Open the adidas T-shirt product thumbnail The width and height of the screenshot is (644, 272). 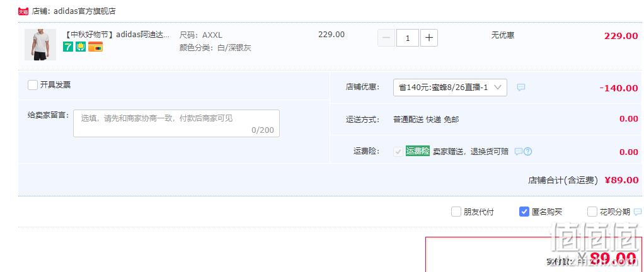pyautogui.click(x=40, y=45)
